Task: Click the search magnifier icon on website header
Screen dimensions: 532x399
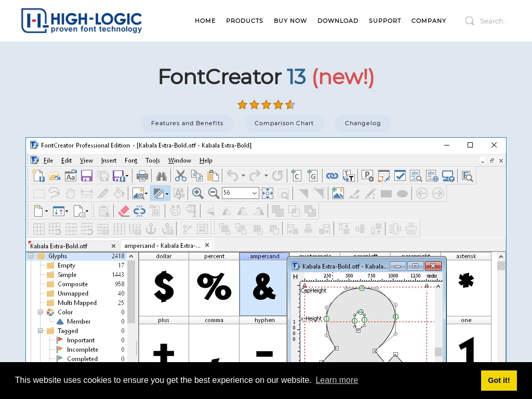Action: (470, 21)
